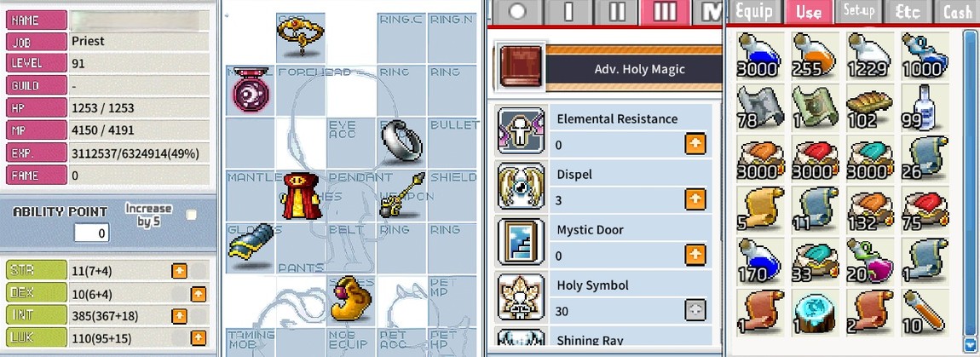Select the blue potion stack of 170
This screenshot has height=357, width=980.
[759, 260]
